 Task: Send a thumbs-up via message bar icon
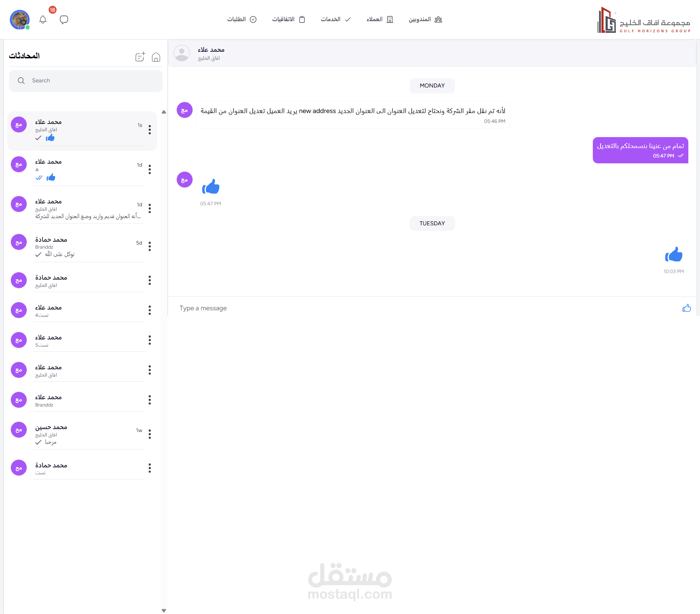pyautogui.click(x=687, y=308)
